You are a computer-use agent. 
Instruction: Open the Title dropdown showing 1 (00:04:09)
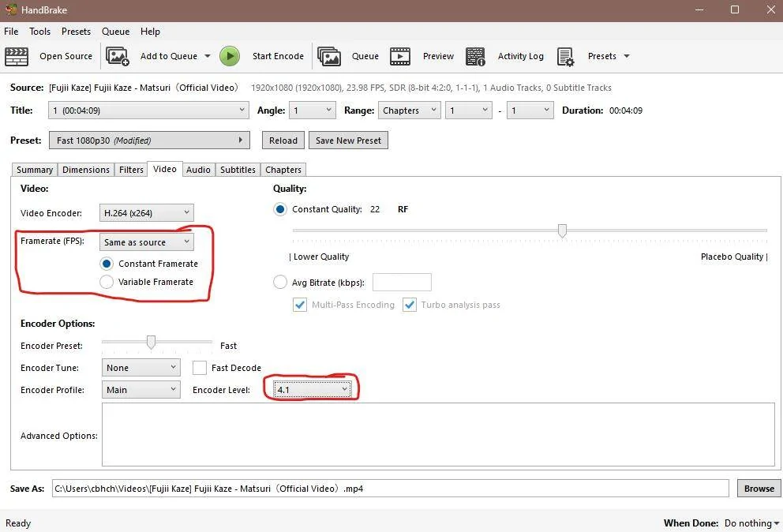(x=148, y=111)
